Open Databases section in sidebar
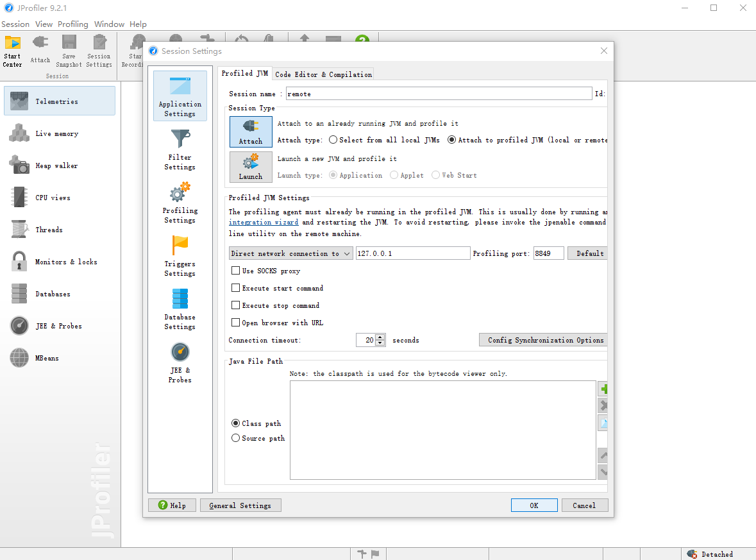 [x=60, y=294]
